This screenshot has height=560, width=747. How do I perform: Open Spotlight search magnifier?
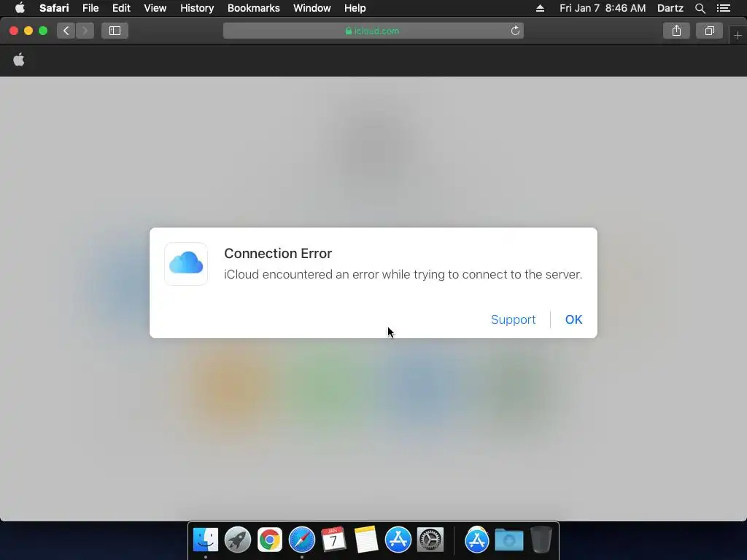click(x=700, y=8)
